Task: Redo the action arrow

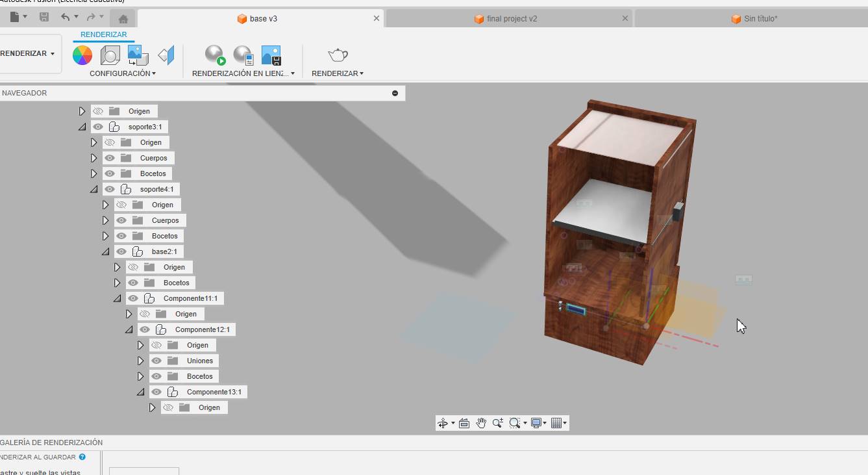Action: [x=91, y=17]
